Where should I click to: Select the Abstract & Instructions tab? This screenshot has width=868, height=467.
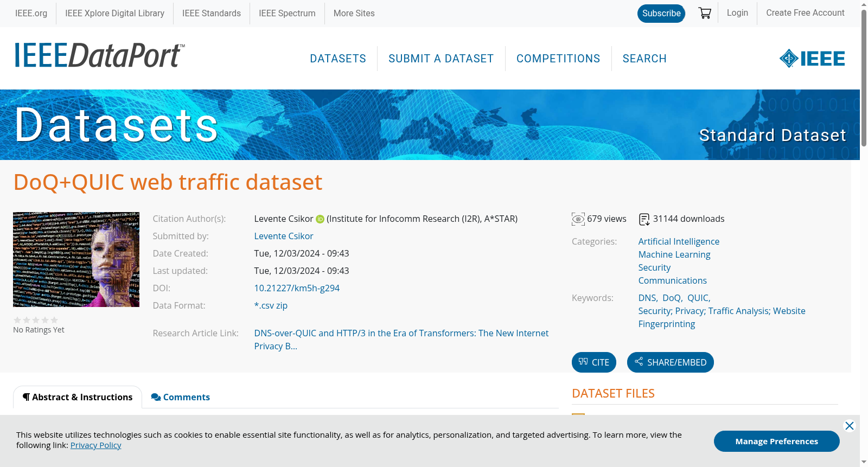(x=78, y=398)
